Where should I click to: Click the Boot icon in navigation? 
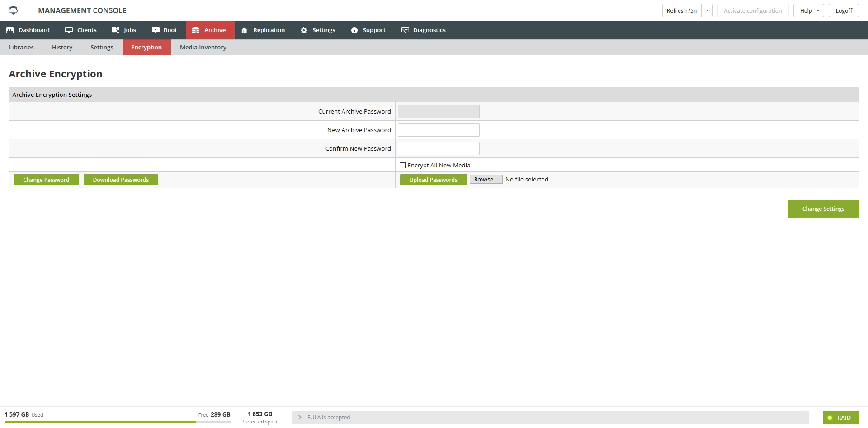point(156,30)
